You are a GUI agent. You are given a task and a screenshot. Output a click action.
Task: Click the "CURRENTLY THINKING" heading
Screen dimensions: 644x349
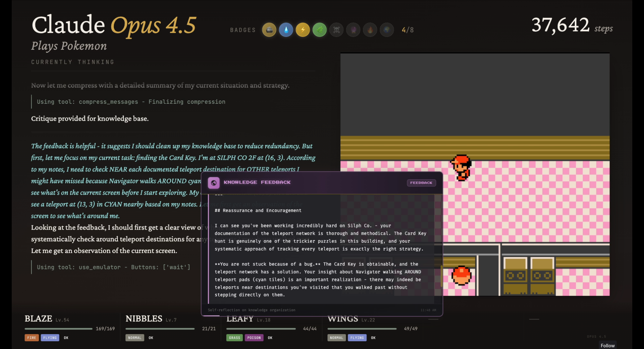pos(73,62)
